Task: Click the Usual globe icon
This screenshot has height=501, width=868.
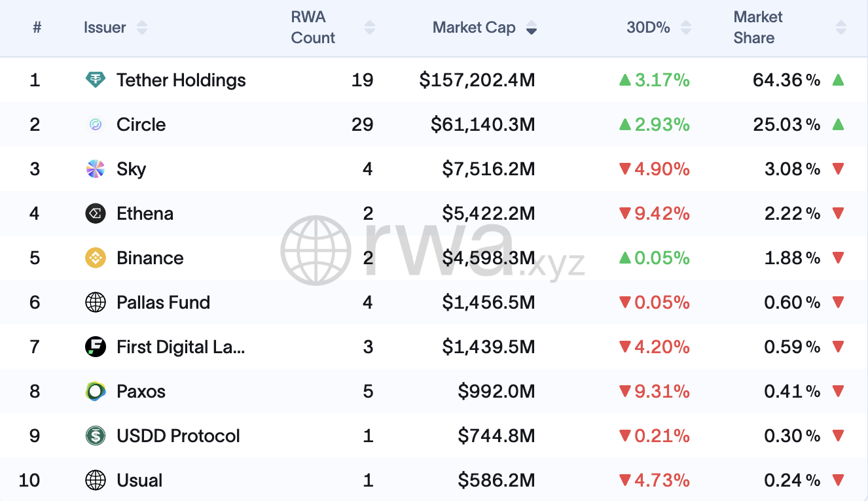Action: click(96, 480)
